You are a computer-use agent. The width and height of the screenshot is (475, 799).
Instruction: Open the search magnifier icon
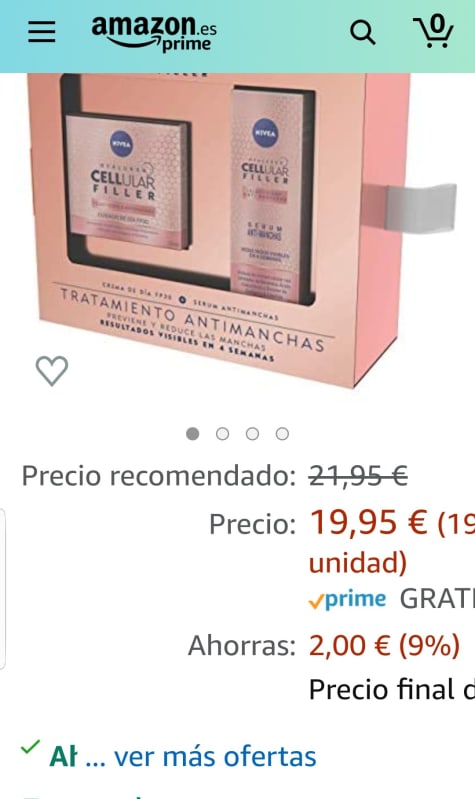pos(362,33)
